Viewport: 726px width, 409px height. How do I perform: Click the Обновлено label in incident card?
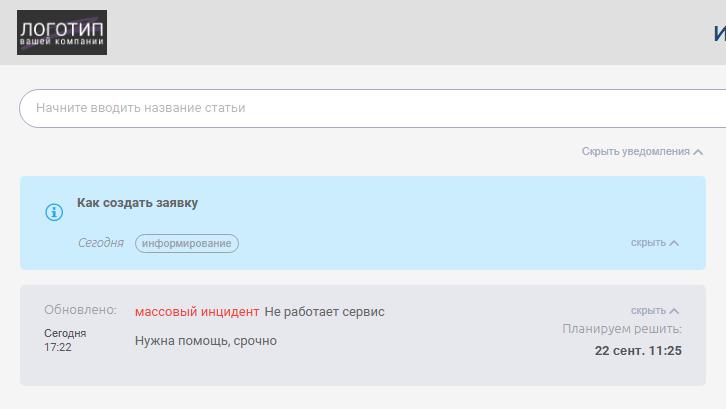(x=81, y=309)
